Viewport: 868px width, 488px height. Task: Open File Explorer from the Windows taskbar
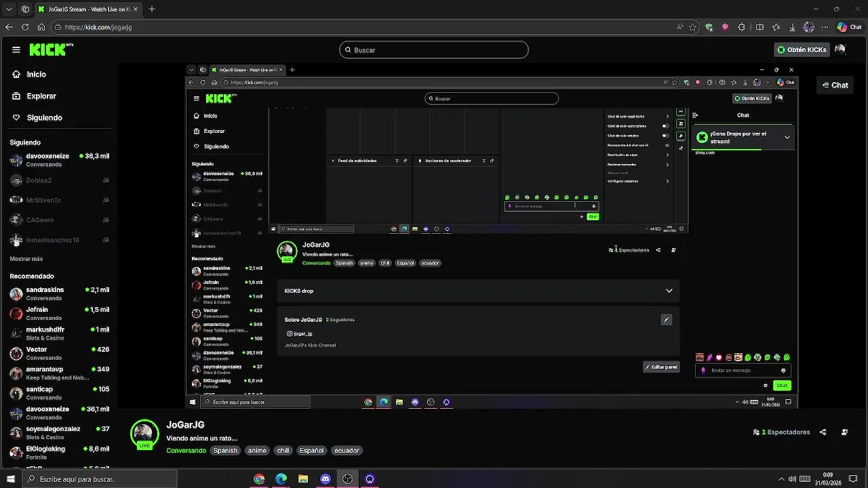point(303,479)
